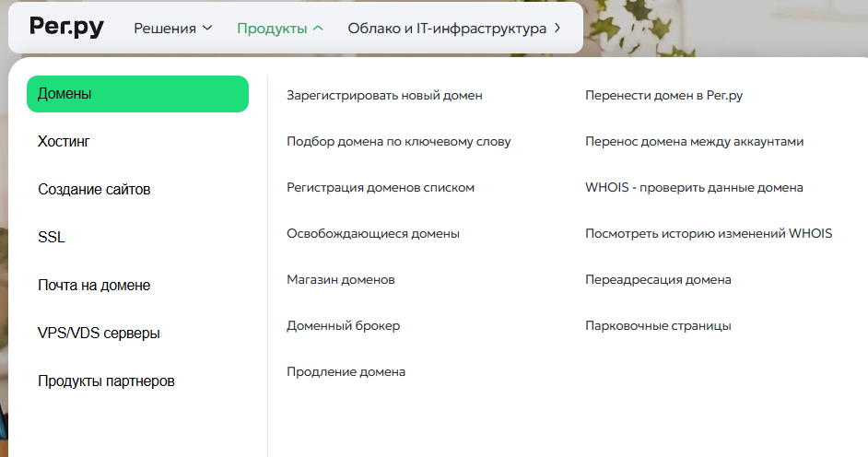Open Перенести домен в Рег.ру

pyautogui.click(x=663, y=96)
